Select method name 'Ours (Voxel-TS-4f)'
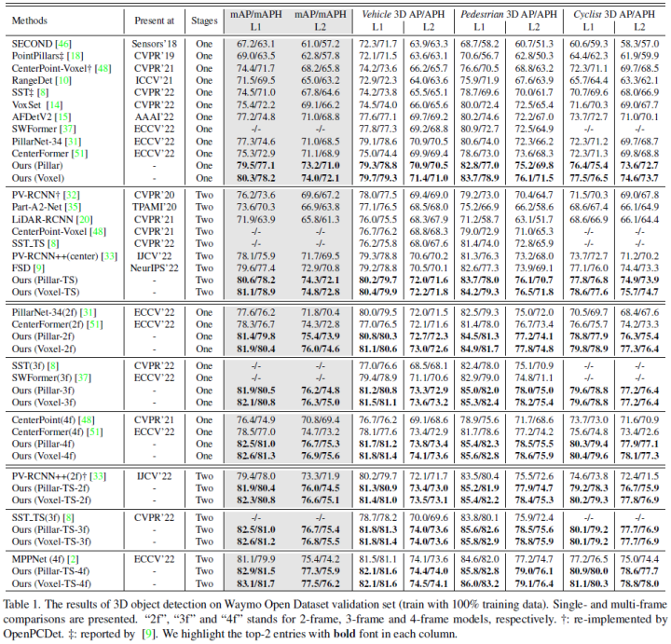Image resolution: width=671 pixels, height=644 pixels. tap(51, 583)
